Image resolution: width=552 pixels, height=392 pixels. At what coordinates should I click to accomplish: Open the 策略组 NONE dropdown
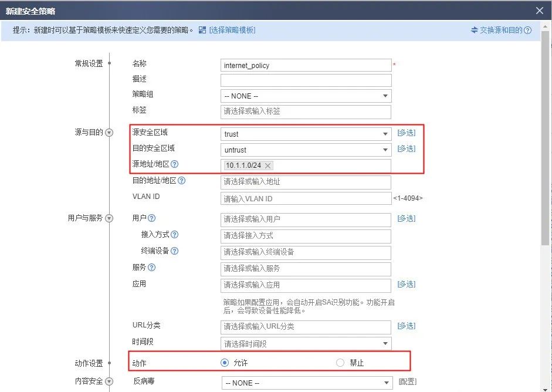click(x=306, y=96)
